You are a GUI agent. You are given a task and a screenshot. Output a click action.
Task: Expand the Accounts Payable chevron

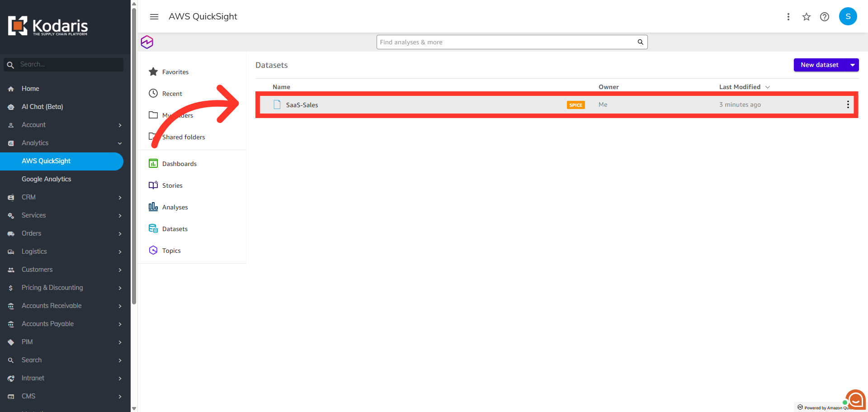pyautogui.click(x=120, y=324)
